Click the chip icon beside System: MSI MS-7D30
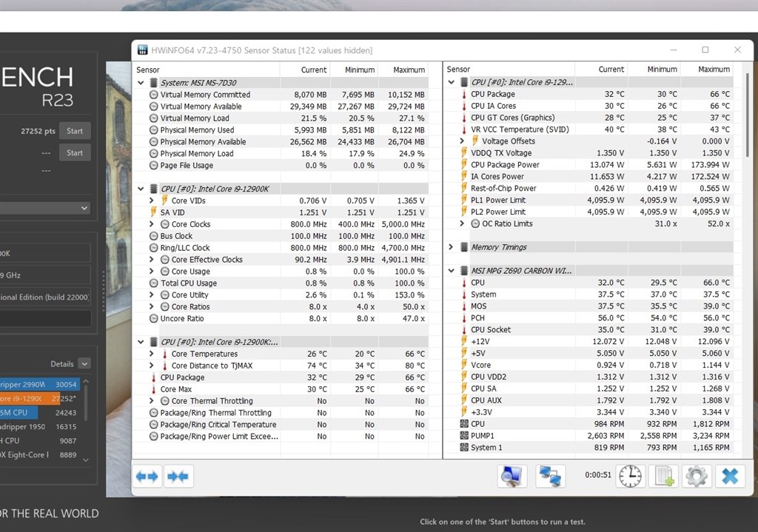The height and width of the screenshot is (532, 758). (153, 83)
